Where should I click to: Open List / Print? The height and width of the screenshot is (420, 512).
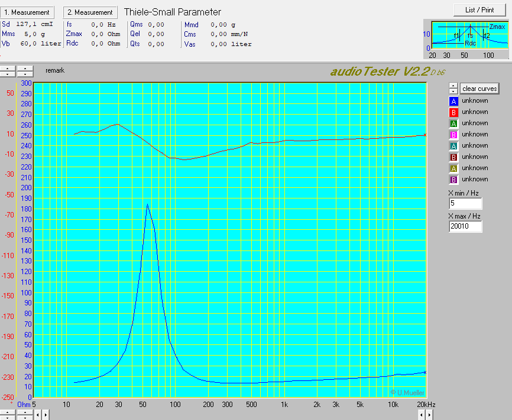479,10
